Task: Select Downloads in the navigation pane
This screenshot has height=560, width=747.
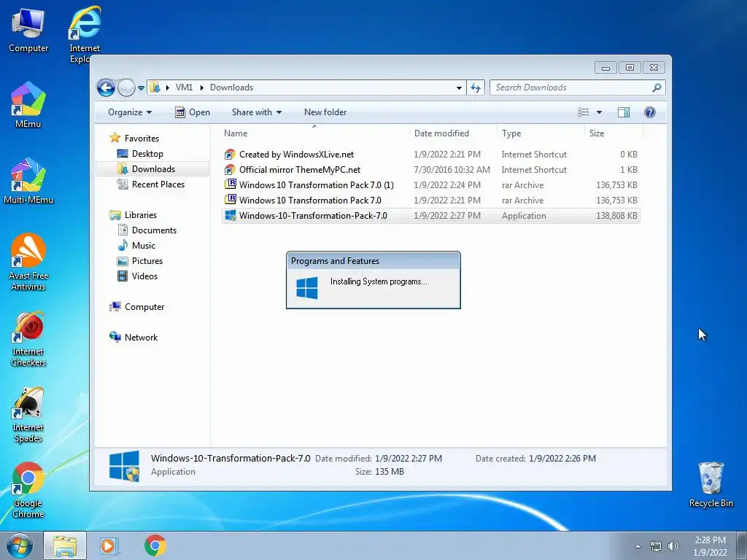Action: click(153, 169)
